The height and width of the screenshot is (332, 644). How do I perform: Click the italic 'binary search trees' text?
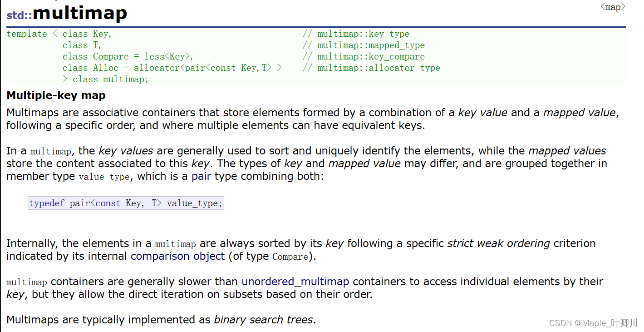263,320
